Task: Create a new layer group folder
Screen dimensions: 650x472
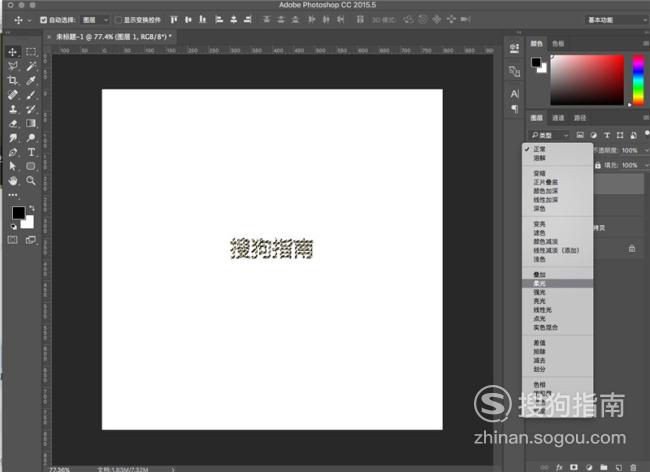Action: [x=604, y=467]
